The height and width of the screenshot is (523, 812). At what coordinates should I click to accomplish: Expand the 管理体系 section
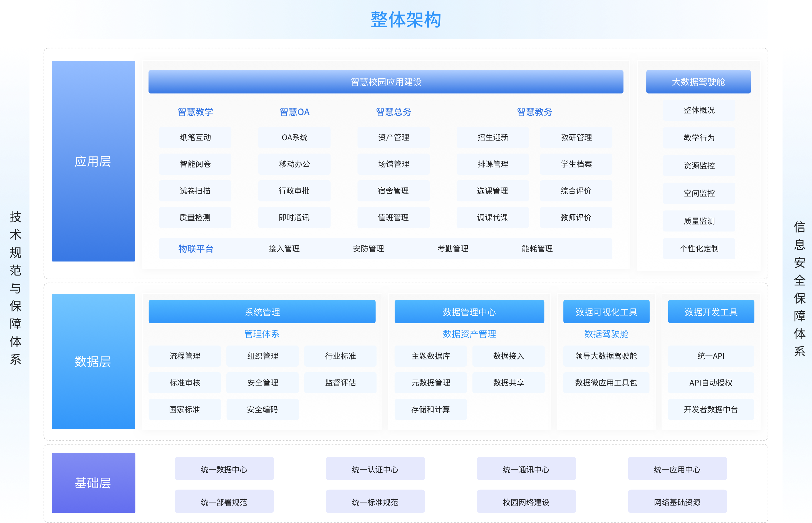coord(262,334)
